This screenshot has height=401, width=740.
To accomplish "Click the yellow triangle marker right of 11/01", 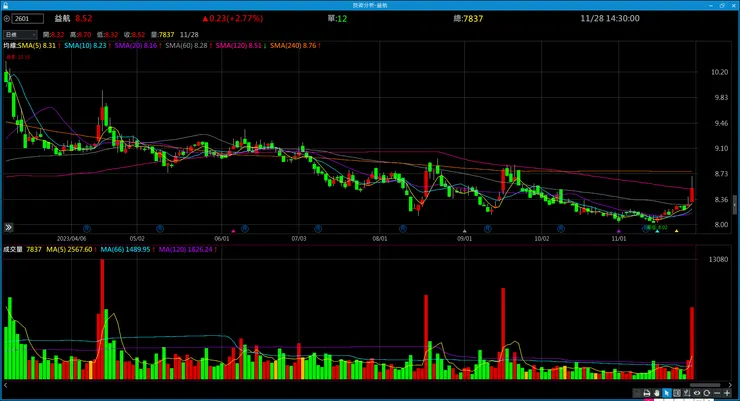I will [677, 231].
